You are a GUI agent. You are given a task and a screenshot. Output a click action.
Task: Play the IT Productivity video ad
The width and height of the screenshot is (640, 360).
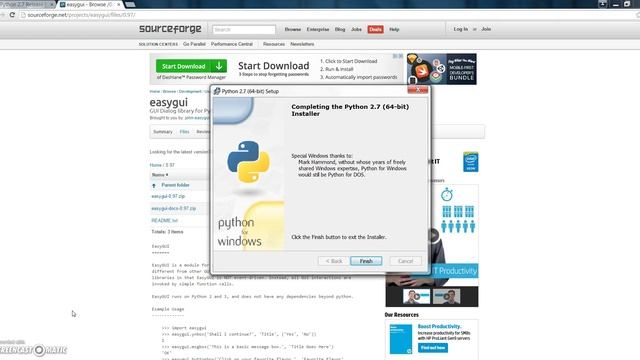click(433, 236)
